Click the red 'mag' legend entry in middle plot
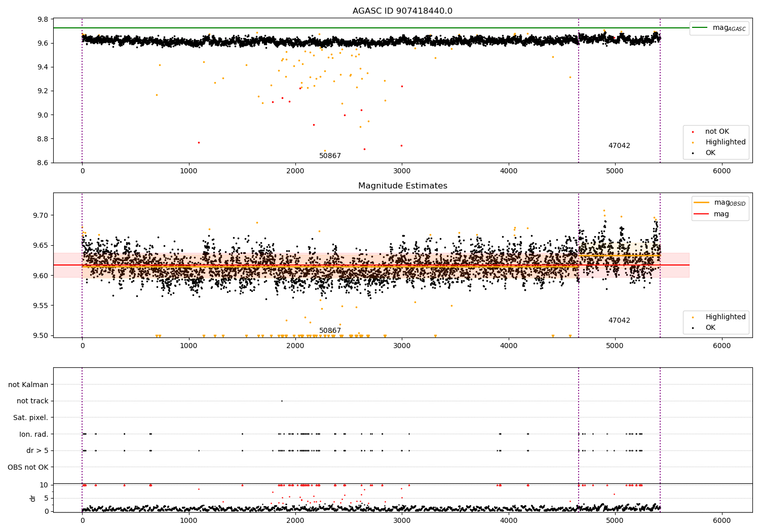Screen dimensions: 760x532 click(x=711, y=214)
